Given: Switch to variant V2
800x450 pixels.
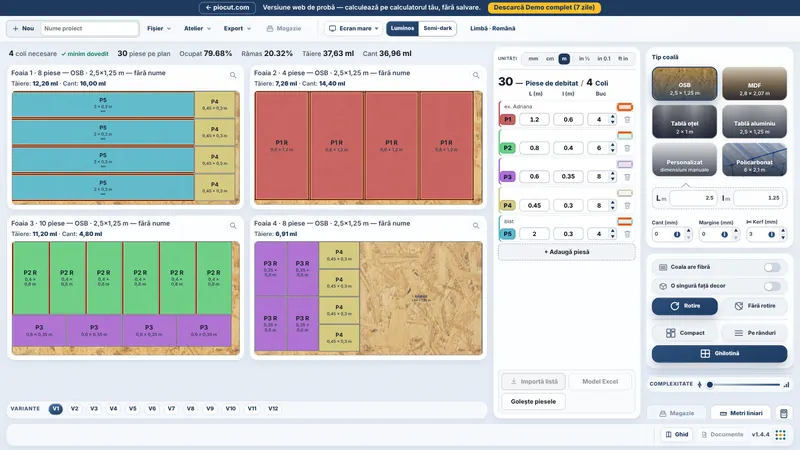Looking at the screenshot, I should click(74, 409).
